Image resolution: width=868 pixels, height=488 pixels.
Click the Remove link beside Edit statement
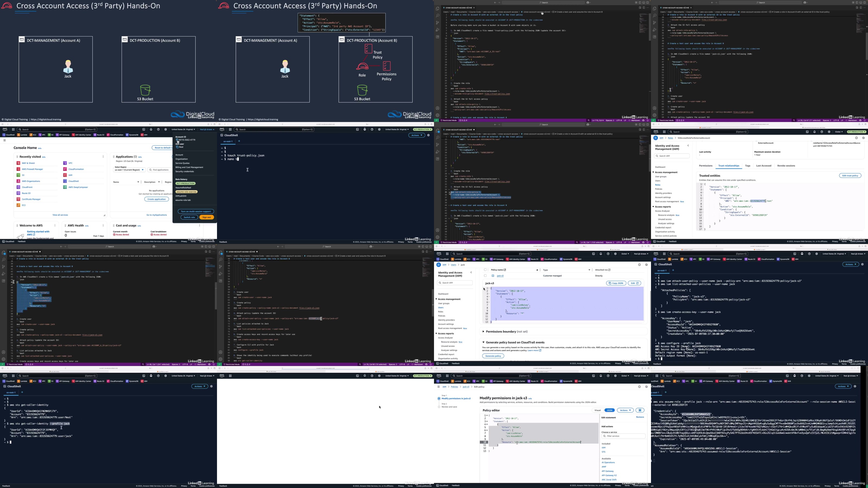coord(640,417)
